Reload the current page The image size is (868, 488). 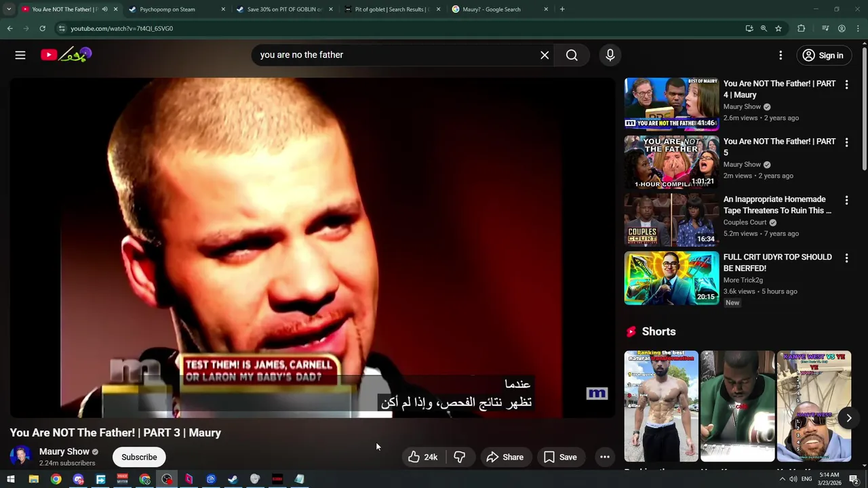pyautogui.click(x=42, y=28)
